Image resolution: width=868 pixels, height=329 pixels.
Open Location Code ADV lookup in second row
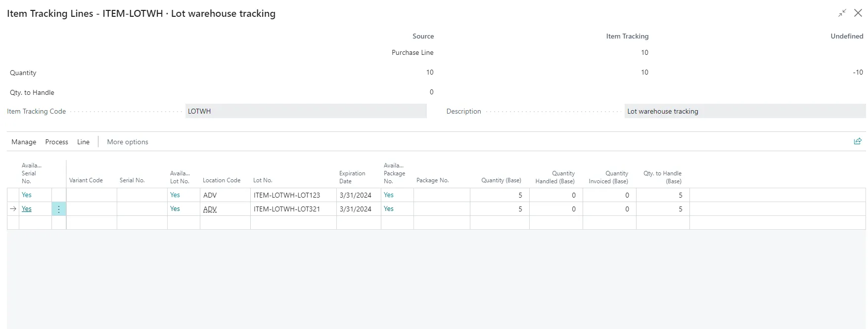click(x=210, y=209)
